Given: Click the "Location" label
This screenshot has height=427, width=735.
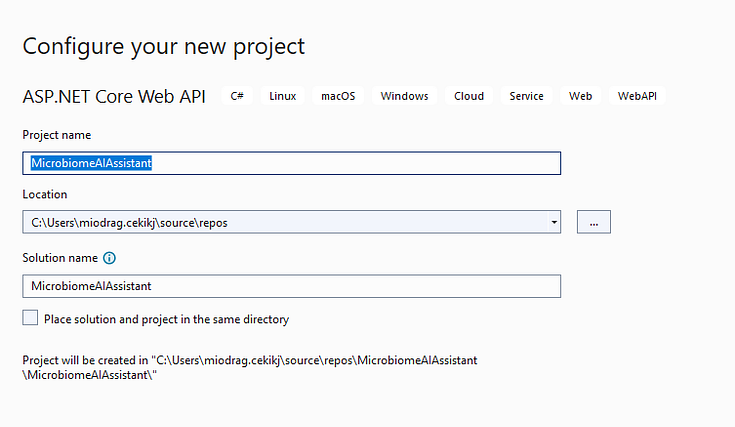Looking at the screenshot, I should (x=45, y=194).
